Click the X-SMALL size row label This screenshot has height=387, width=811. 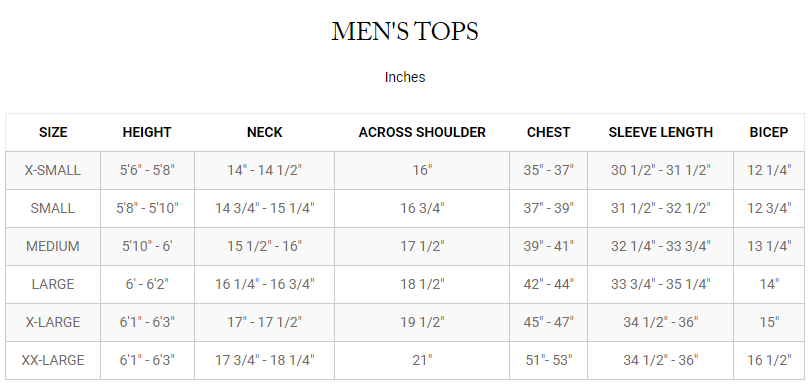[x=53, y=170]
